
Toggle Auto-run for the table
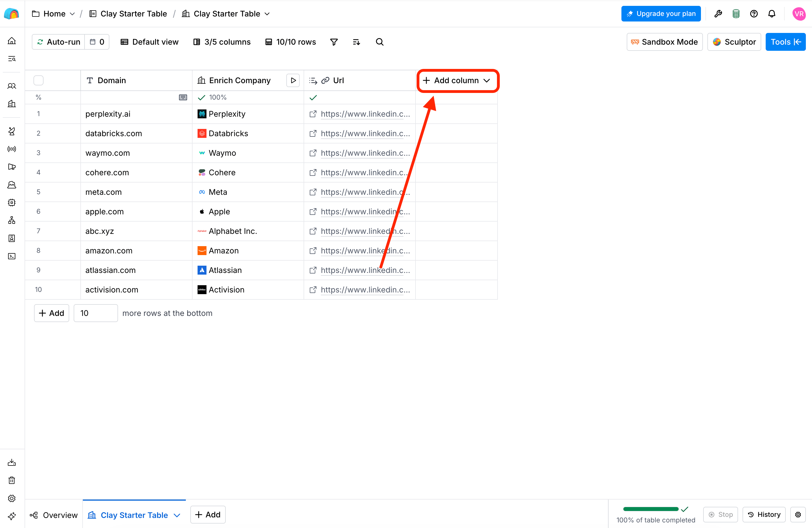point(59,42)
